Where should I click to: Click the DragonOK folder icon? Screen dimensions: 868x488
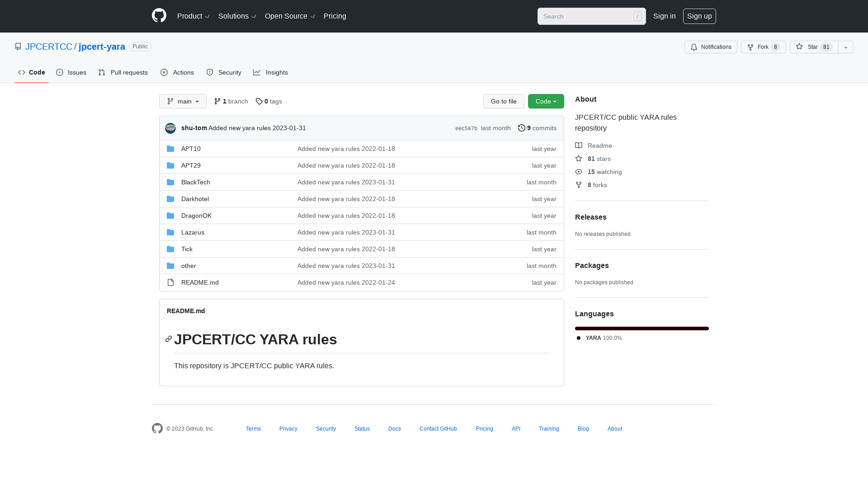(x=170, y=216)
